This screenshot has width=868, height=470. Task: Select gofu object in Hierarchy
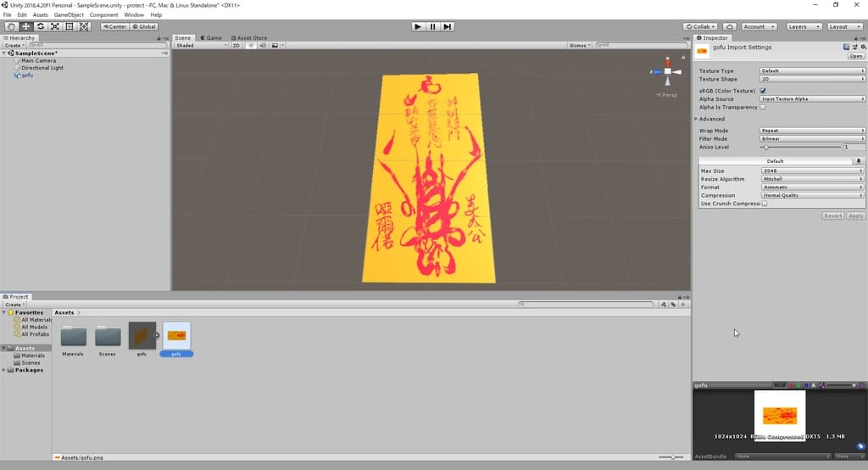(x=27, y=76)
